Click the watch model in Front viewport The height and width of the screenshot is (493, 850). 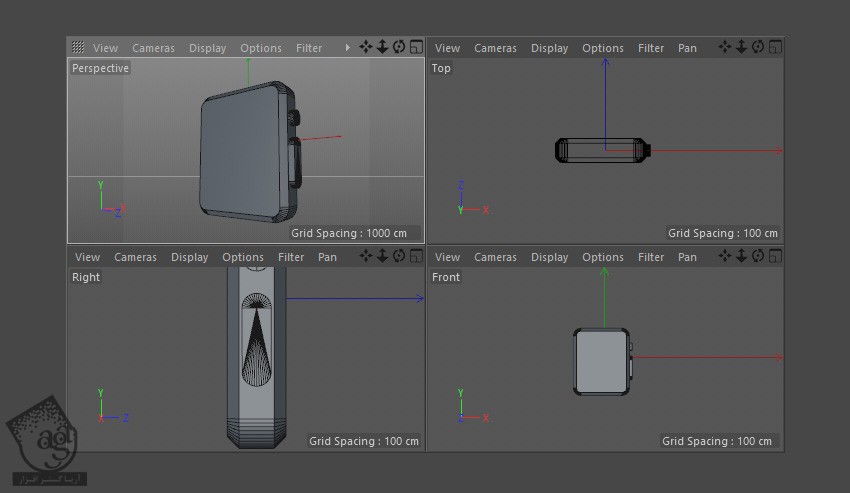[x=601, y=361]
